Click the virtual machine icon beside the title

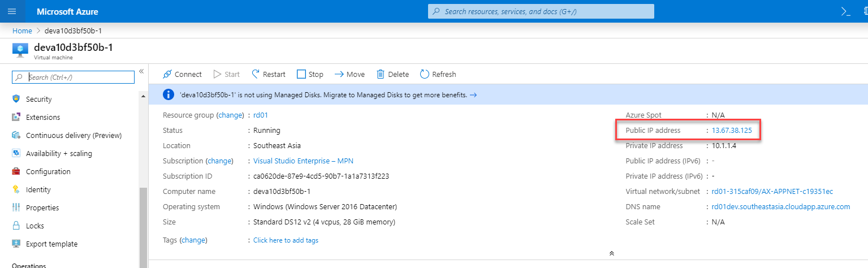[x=20, y=50]
